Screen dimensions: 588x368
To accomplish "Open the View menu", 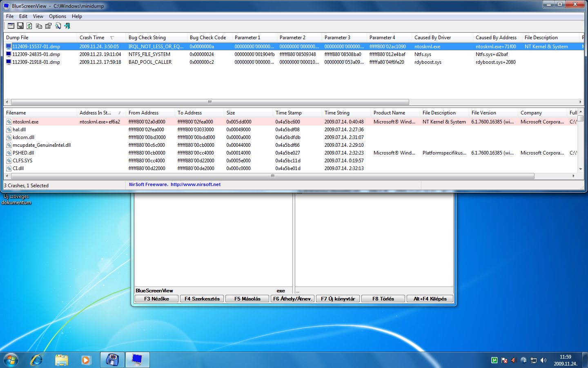I will coord(38,16).
